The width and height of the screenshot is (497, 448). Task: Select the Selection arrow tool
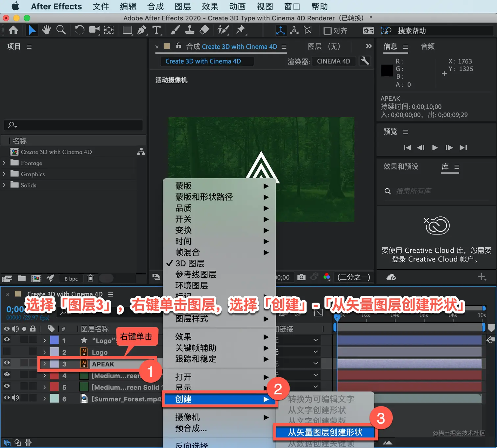(x=32, y=30)
